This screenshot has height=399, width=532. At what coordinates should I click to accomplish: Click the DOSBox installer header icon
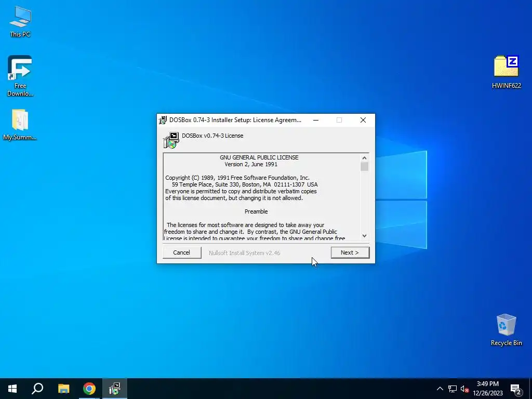(171, 140)
